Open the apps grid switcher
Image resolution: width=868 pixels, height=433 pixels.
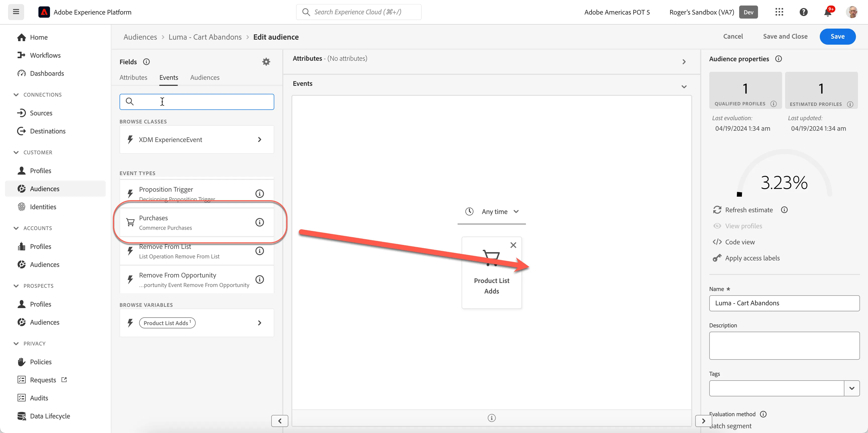[779, 12]
